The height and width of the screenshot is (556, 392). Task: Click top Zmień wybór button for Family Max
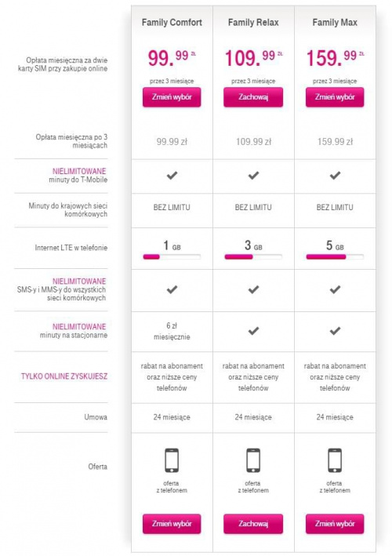335,97
